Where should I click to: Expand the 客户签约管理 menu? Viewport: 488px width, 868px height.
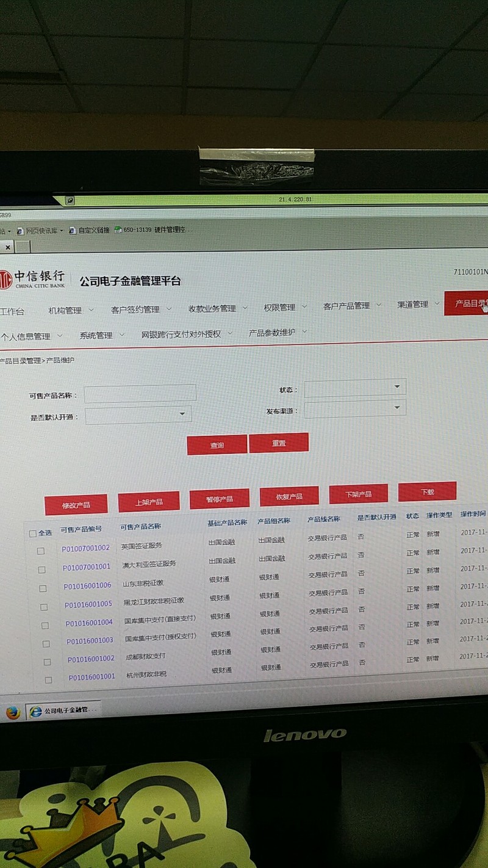pos(142,309)
